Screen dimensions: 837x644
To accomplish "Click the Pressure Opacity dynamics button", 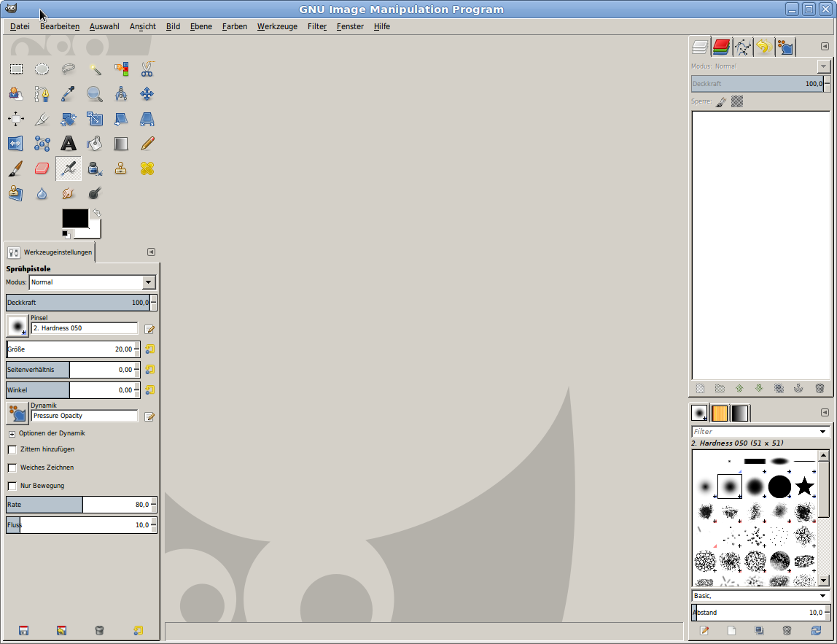I will pos(17,413).
